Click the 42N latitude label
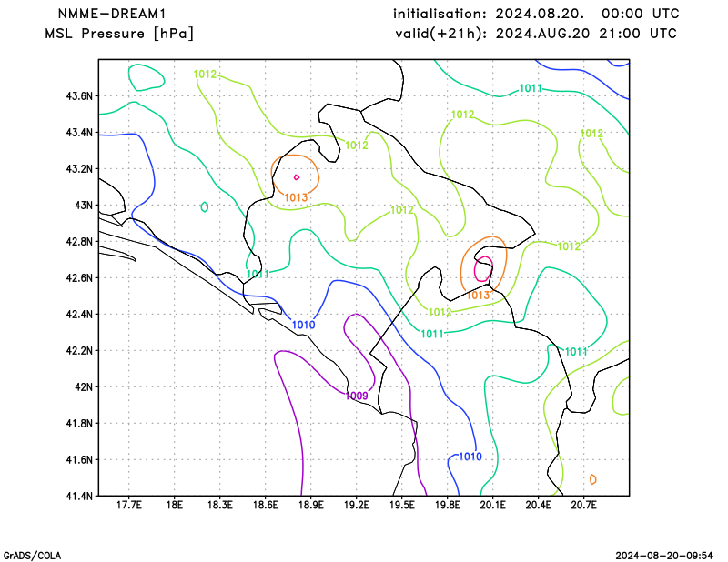Screen dimensions: 728x562 (x=84, y=387)
